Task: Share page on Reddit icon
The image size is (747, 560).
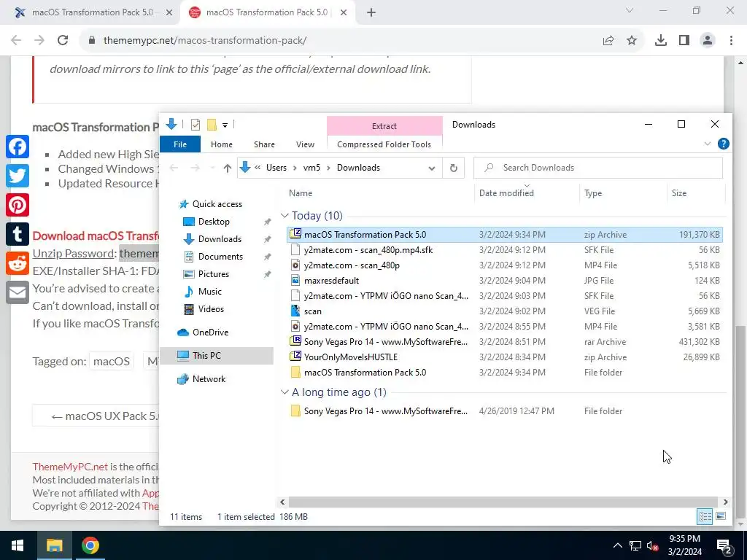Action: click(x=18, y=263)
